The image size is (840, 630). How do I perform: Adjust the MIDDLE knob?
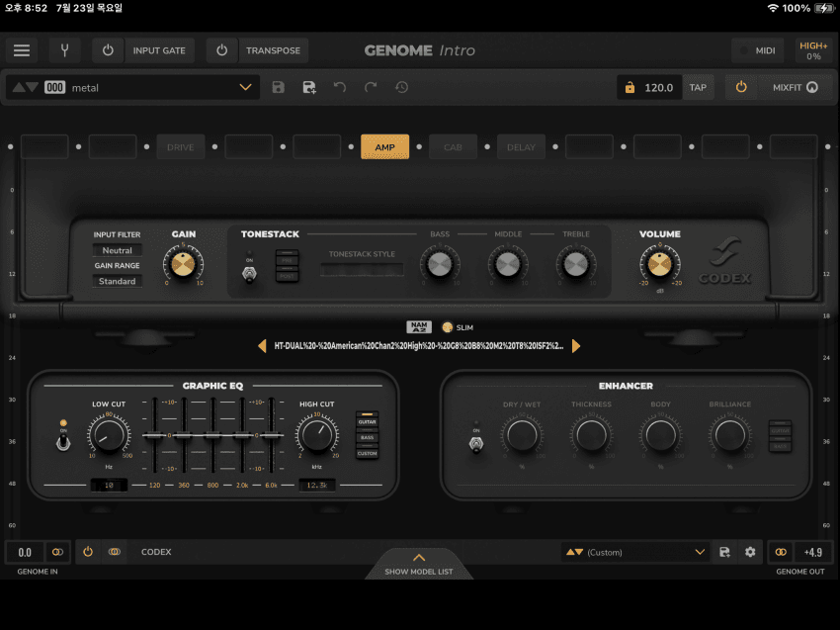coord(507,264)
